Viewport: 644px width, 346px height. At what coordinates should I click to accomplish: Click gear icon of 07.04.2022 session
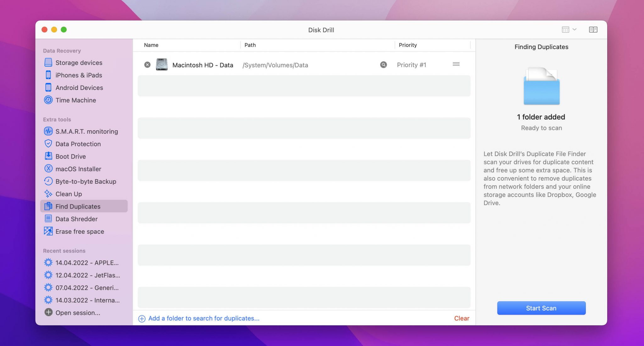point(48,287)
